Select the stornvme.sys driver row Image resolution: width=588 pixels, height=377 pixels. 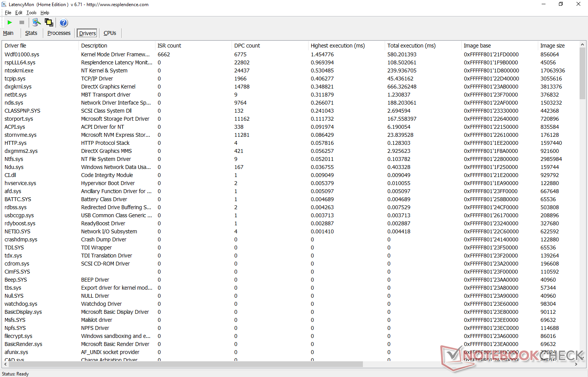pyautogui.click(x=290, y=135)
